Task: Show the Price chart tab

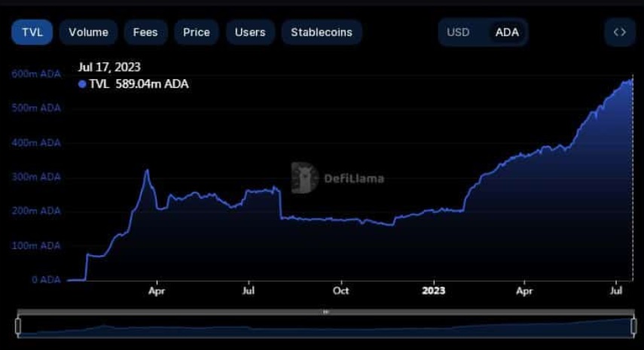Action: 197,32
